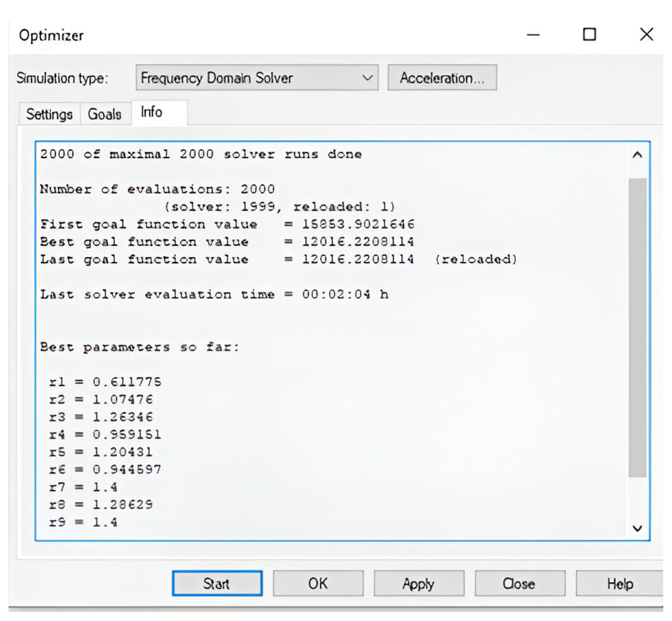Click the Best goal function value line
Viewport: 672px width, 621px height.
[x=227, y=242]
